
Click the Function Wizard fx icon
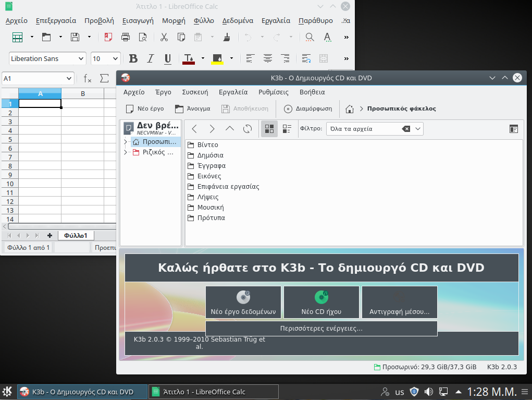tap(88, 78)
